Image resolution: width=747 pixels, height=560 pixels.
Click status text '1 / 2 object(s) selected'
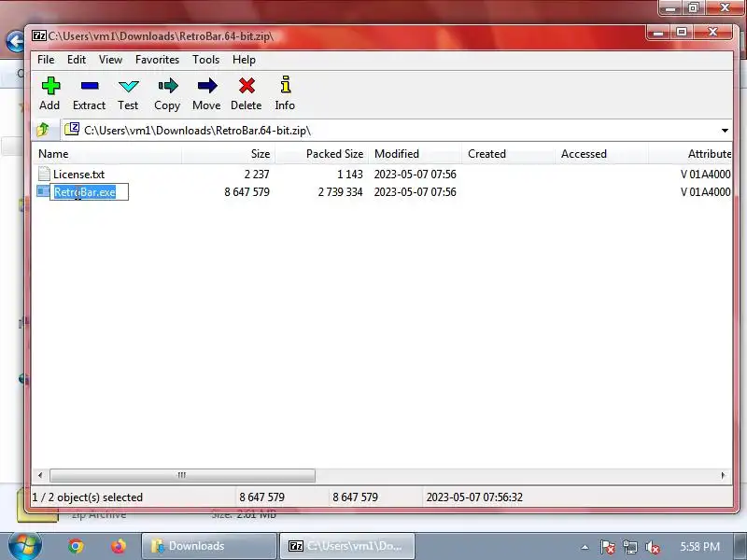click(x=88, y=497)
